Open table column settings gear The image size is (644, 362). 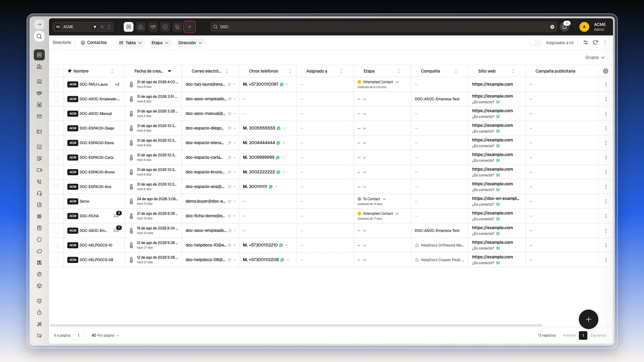point(605,71)
